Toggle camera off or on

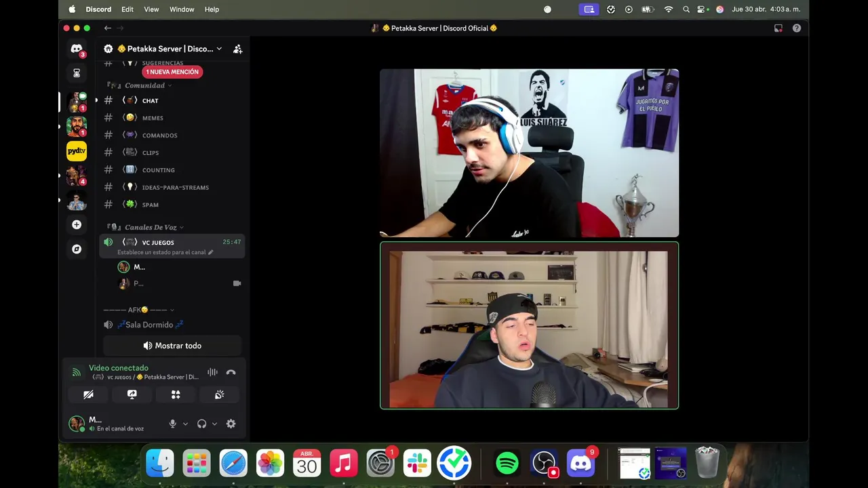coord(88,394)
